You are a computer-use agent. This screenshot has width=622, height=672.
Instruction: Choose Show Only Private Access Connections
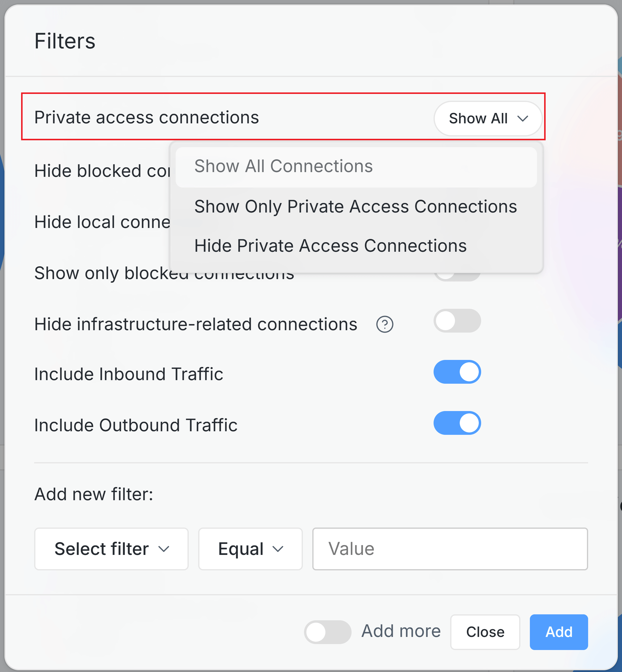point(355,206)
